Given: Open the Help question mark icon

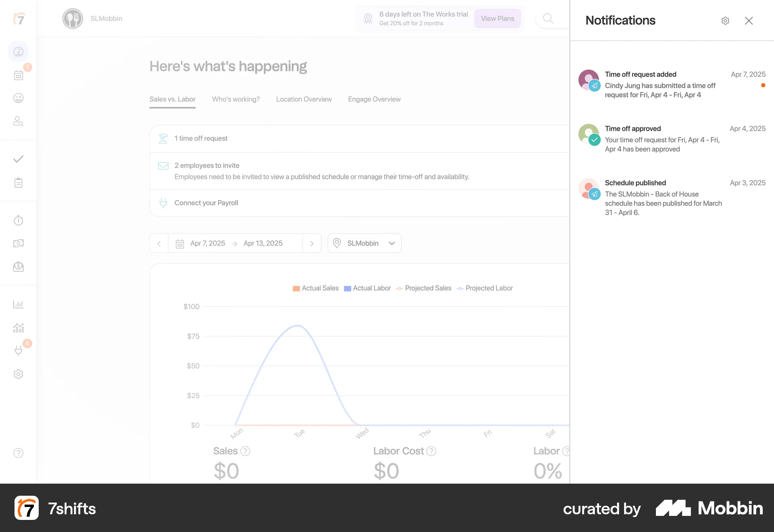Looking at the screenshot, I should (x=19, y=453).
